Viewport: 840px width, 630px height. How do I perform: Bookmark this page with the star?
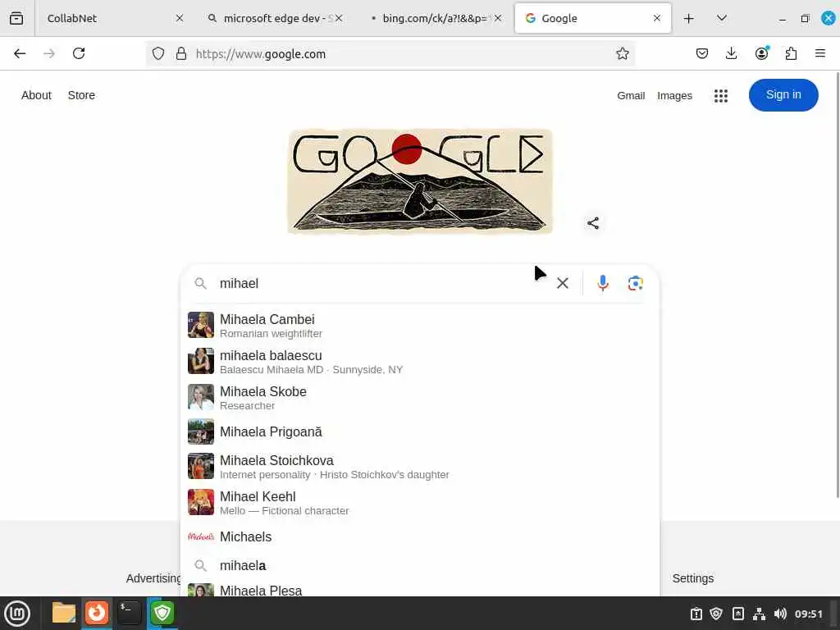pyautogui.click(x=622, y=53)
